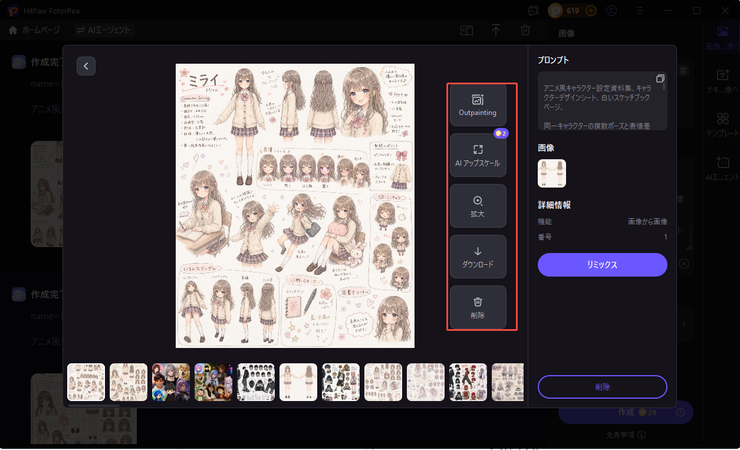
Task: Open the hamburger menu in title bar
Action: coord(639,10)
